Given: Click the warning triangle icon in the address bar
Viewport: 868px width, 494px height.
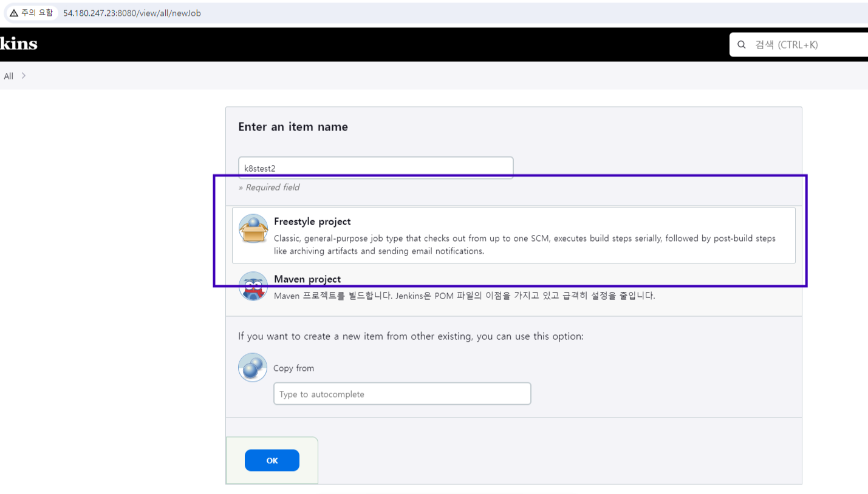Looking at the screenshot, I should pos(14,13).
